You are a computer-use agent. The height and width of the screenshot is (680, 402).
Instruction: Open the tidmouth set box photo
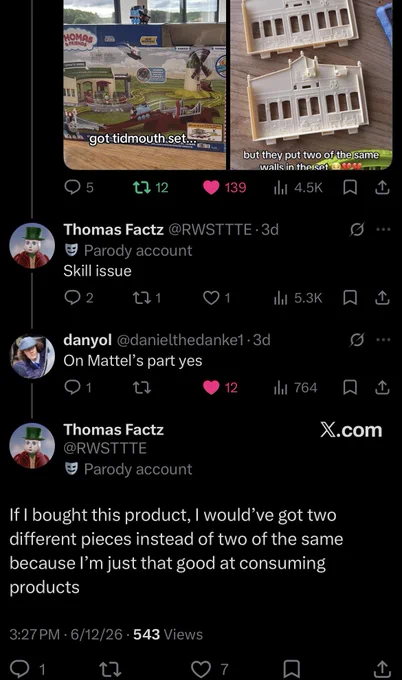pyautogui.click(x=145, y=85)
